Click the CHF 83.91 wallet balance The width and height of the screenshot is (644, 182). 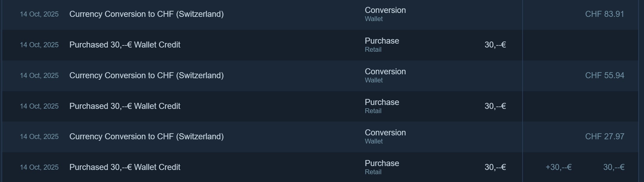[x=604, y=14]
